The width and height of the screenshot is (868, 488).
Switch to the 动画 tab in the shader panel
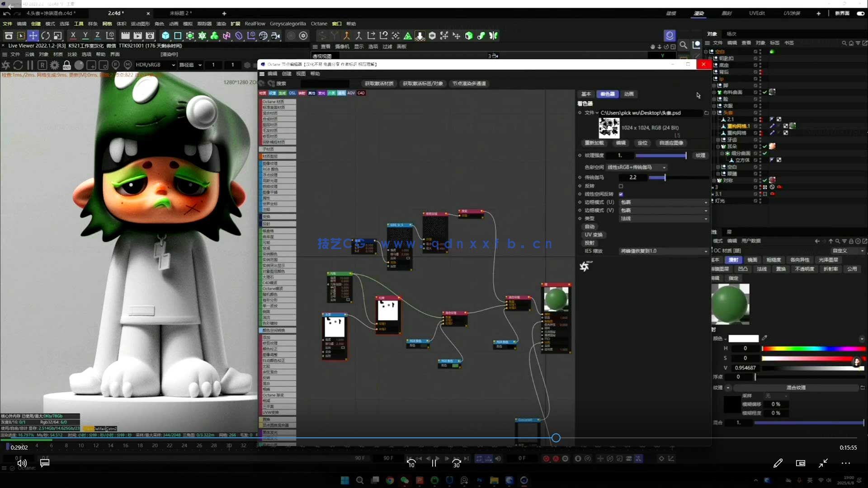coord(629,94)
